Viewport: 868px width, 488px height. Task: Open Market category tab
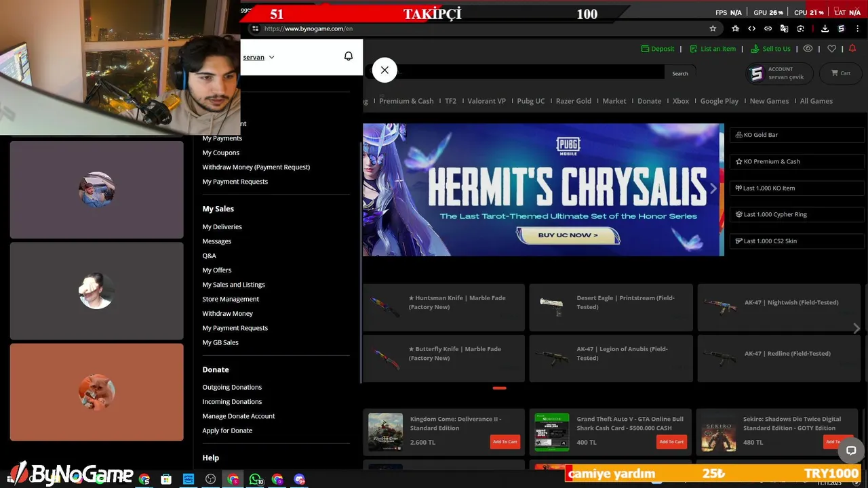(x=614, y=101)
